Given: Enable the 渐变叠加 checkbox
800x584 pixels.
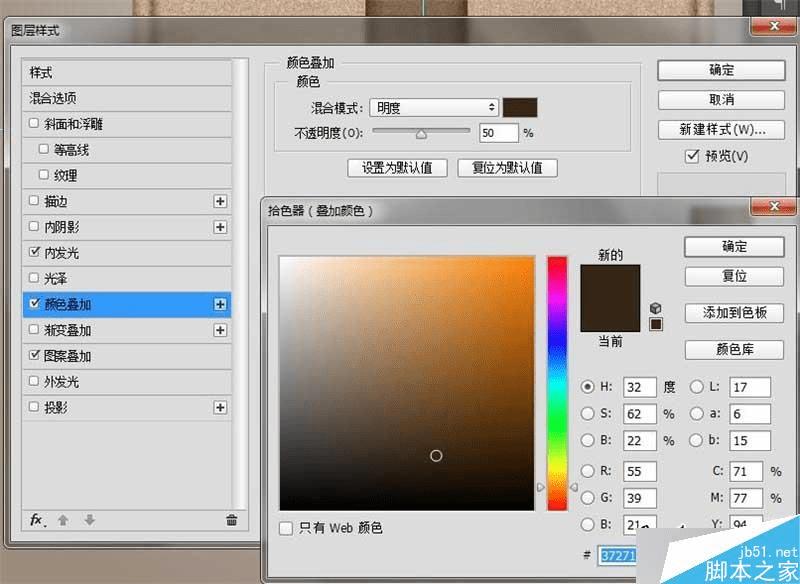Looking at the screenshot, I should [34, 329].
